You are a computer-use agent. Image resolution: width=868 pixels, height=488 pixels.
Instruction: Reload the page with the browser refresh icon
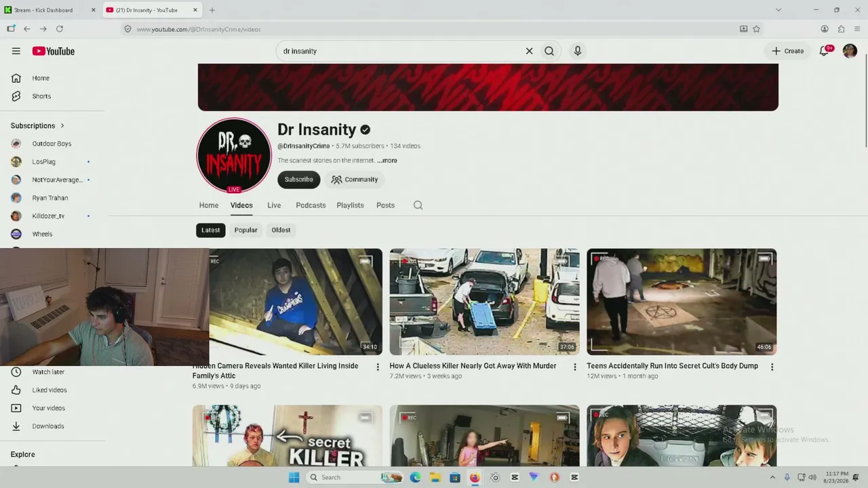click(60, 29)
